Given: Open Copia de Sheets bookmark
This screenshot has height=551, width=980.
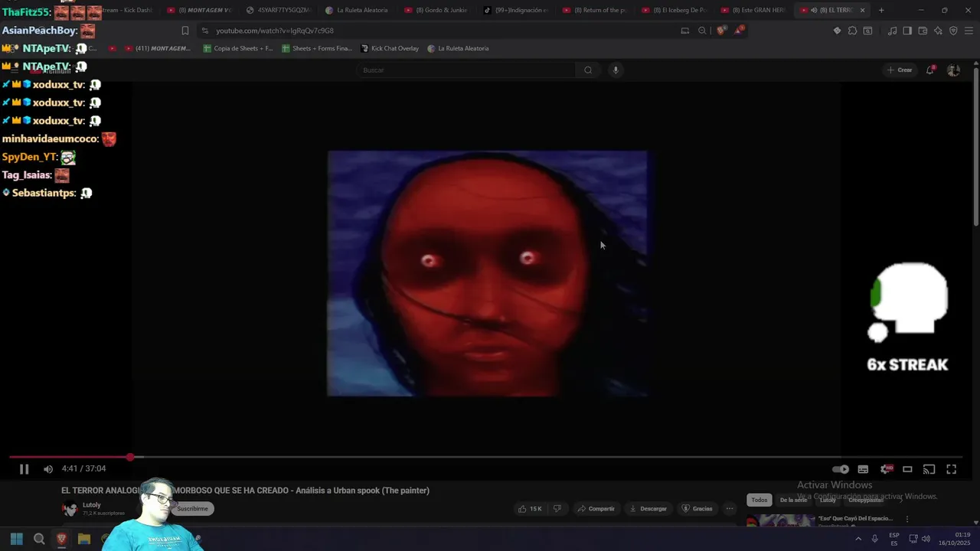Looking at the screenshot, I should (237, 48).
